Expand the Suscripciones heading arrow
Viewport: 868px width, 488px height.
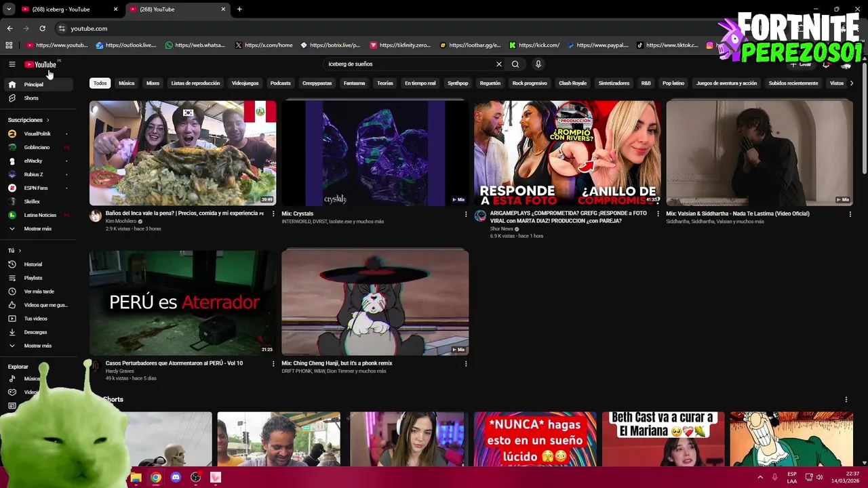point(47,120)
